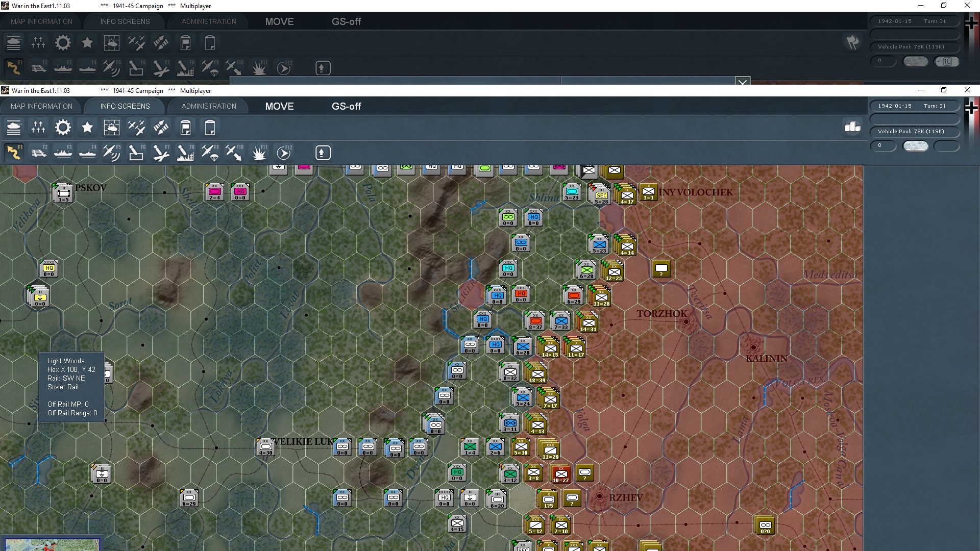Open ADMINISTRATION tab in the upper background window

coord(209,21)
